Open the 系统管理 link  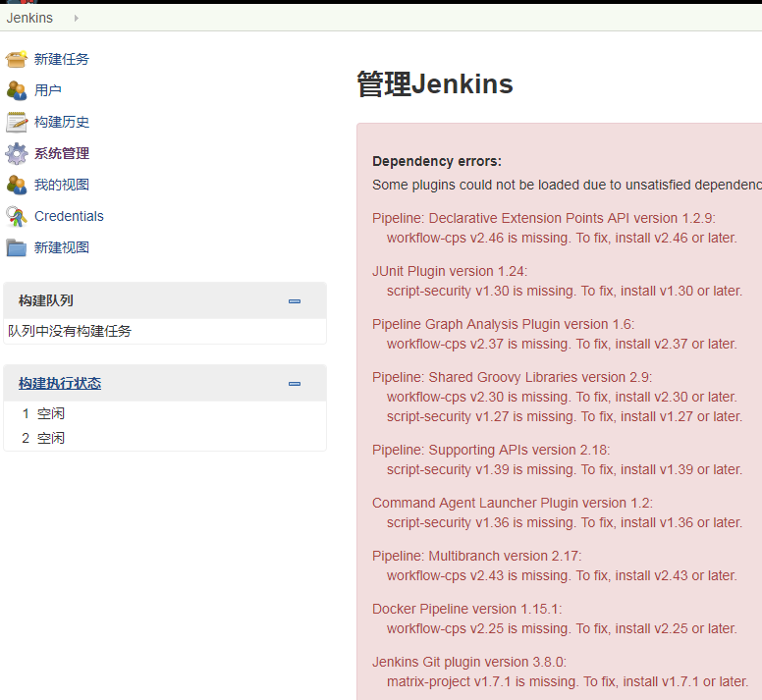coord(62,153)
